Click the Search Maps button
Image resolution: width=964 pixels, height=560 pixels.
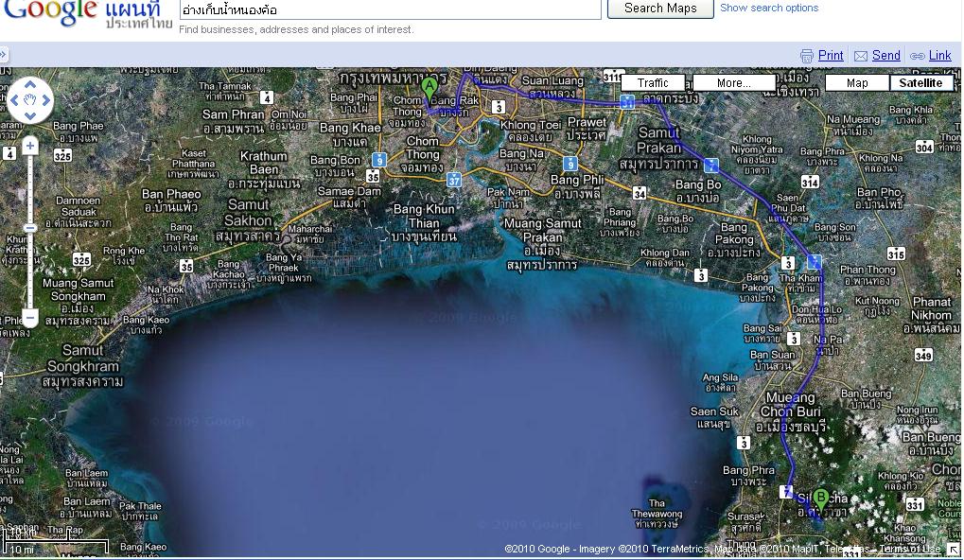[x=660, y=9]
